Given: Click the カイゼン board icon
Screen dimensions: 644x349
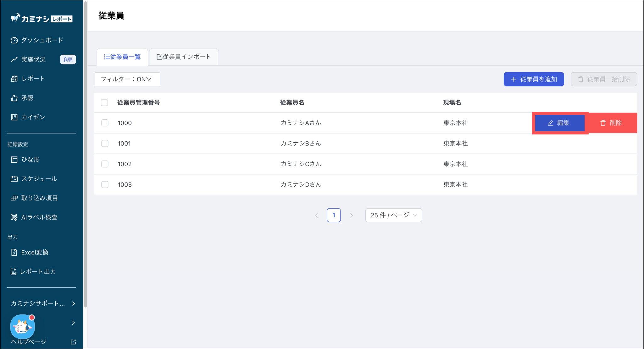Looking at the screenshot, I should [14, 117].
